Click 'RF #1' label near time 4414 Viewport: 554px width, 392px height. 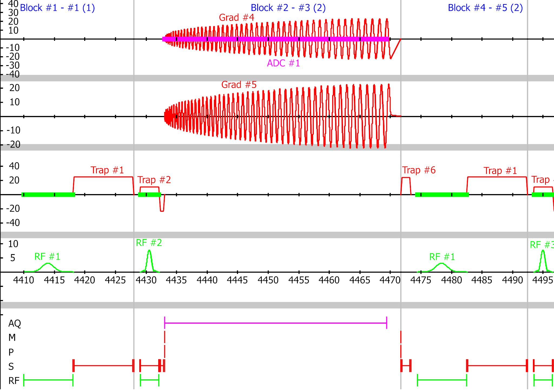pyautogui.click(x=47, y=257)
